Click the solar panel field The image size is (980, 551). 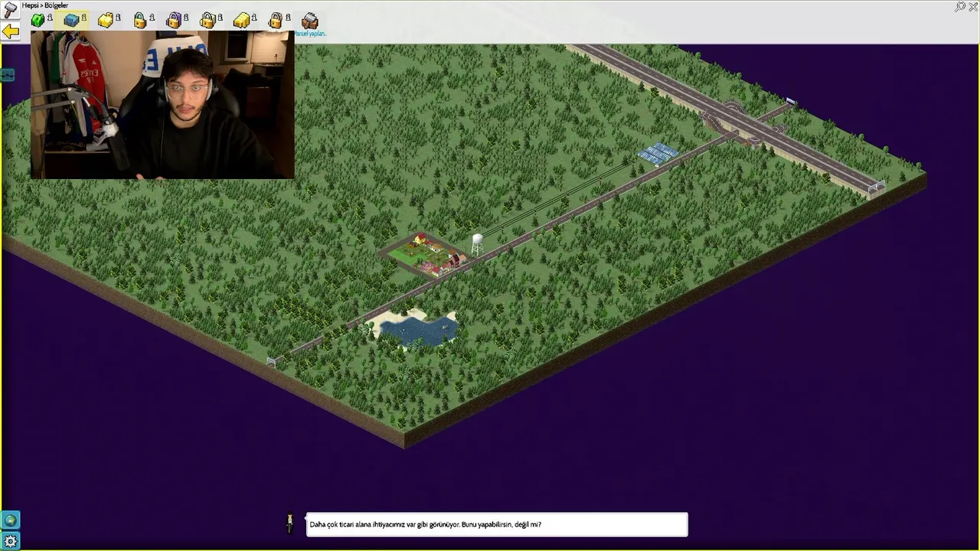[658, 153]
